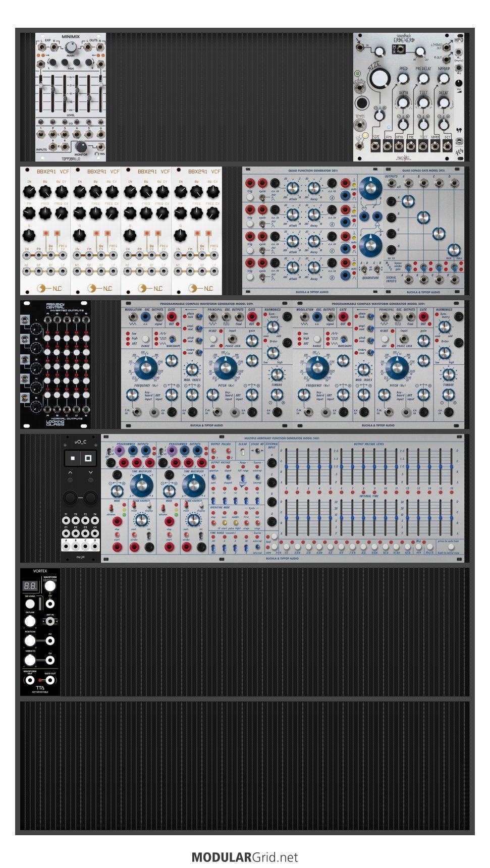Screen dimensions: 490x868
Task: Click the TILT knob on Erbe-Verb
Action: point(423,102)
